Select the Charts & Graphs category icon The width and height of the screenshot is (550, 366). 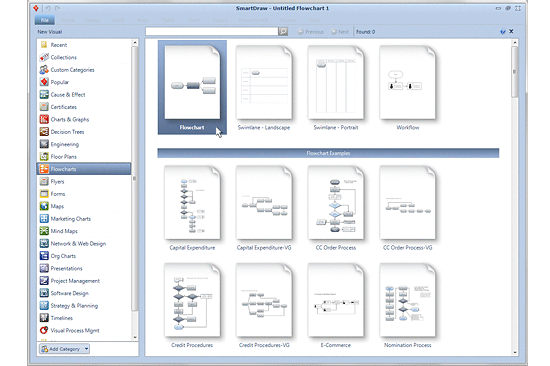click(x=44, y=119)
